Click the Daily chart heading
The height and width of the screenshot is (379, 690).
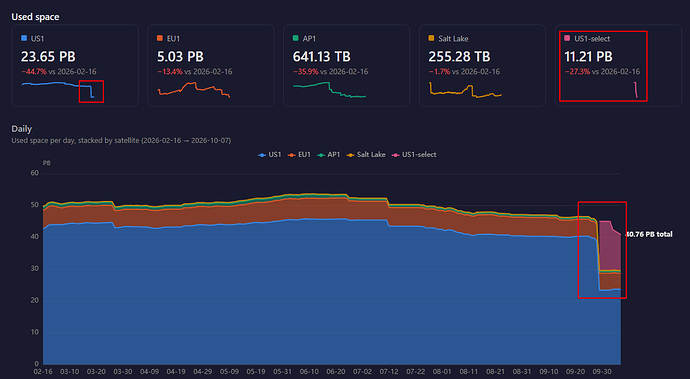click(22, 129)
